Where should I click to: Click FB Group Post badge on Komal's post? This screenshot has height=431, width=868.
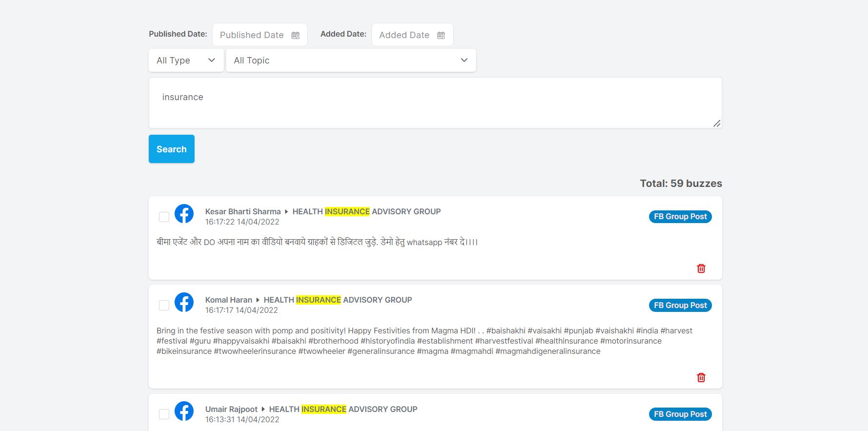(x=680, y=306)
